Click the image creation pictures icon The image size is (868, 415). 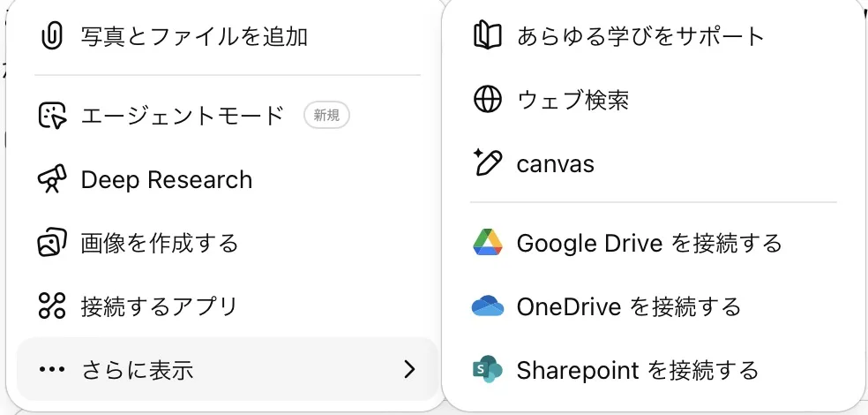[x=52, y=243]
